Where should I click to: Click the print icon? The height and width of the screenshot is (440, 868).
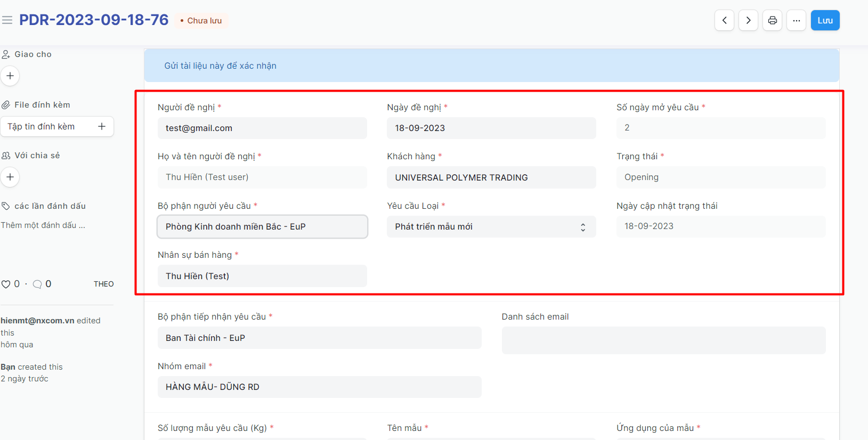coord(772,20)
